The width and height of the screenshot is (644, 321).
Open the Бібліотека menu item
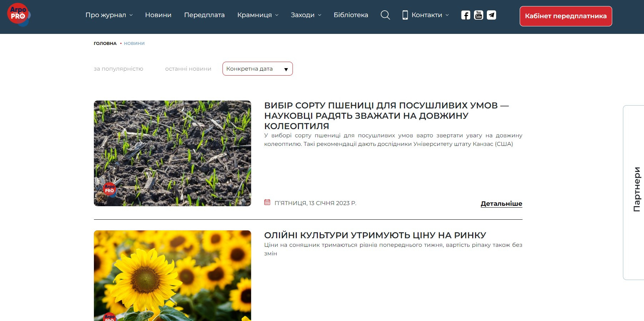tap(351, 15)
